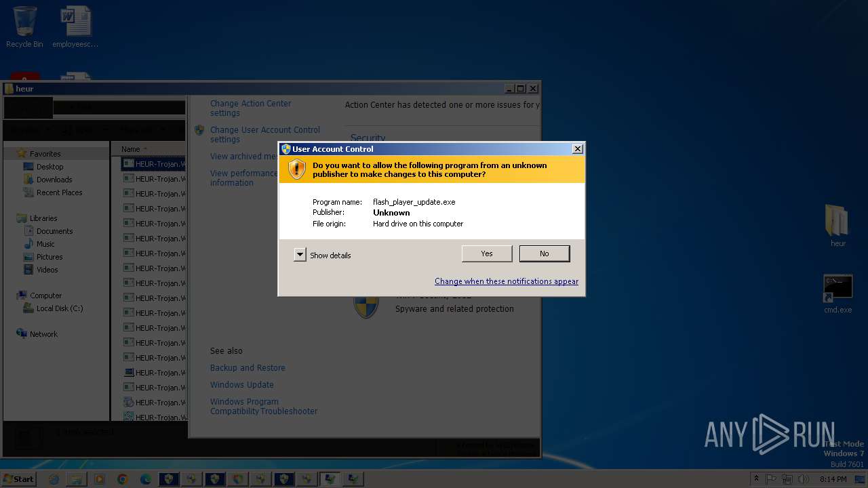The image size is (868, 488).
Task: Select Recent Places in navigation pane
Action: point(59,192)
